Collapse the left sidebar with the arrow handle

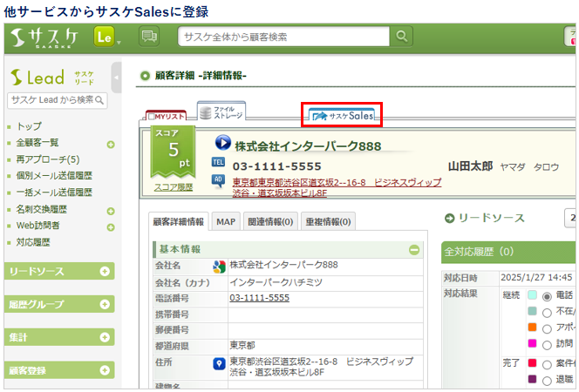coord(116,78)
